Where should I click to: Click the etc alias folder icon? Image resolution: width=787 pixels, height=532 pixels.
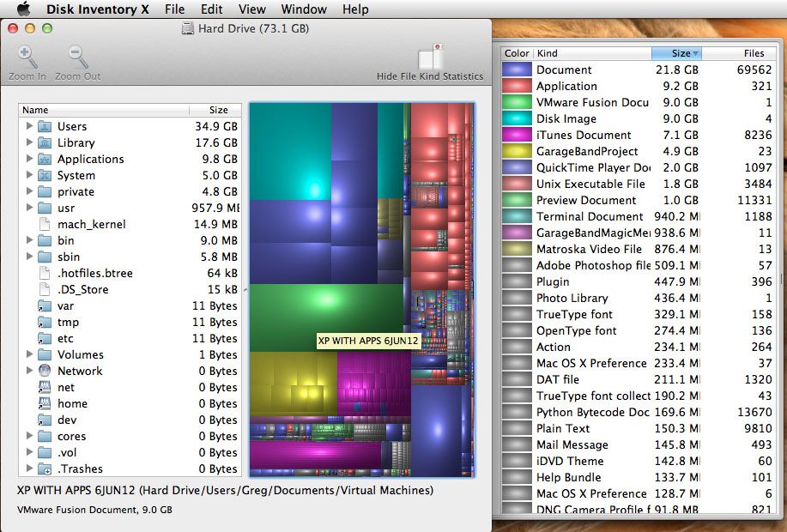45,339
